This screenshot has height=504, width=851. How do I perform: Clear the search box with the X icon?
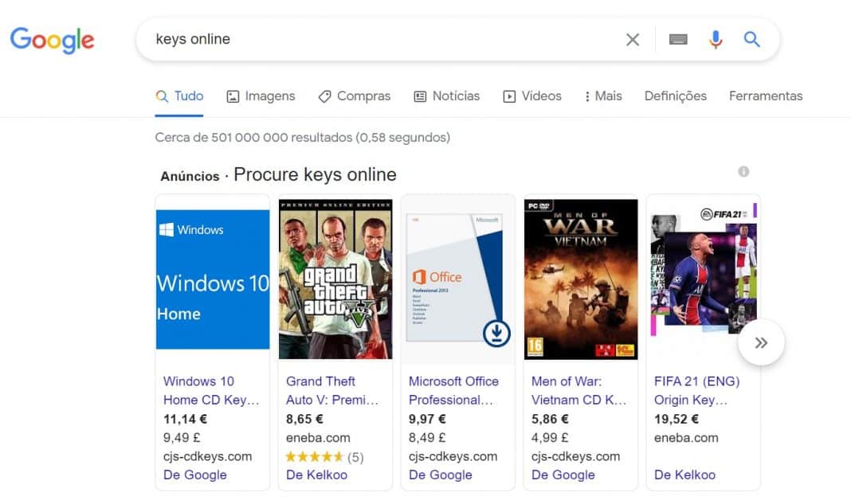(633, 40)
